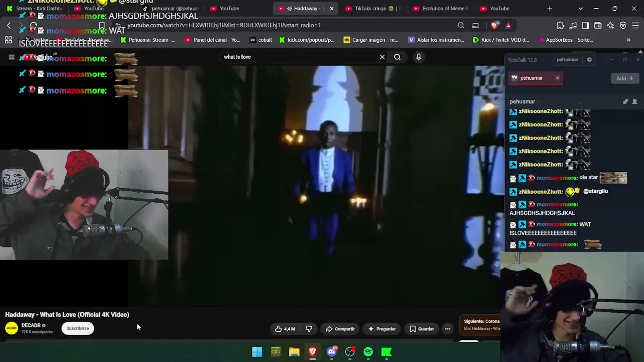
Task: Close the Haddaway browser tab
Action: coord(332,9)
